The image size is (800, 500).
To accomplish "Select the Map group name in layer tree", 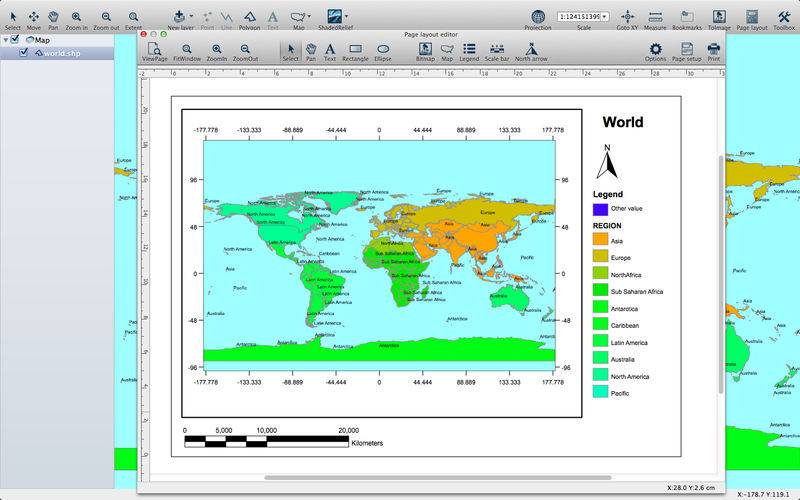I will tap(42, 40).
